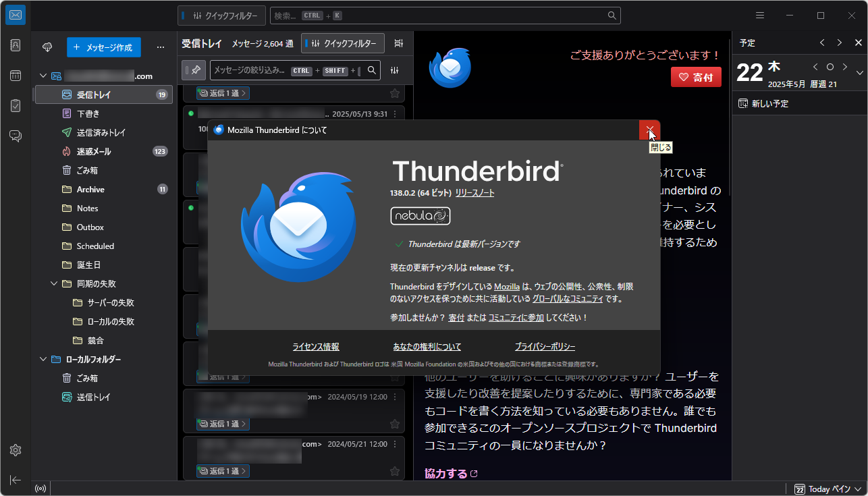
Task: Open the Address Book space
Action: click(15, 45)
